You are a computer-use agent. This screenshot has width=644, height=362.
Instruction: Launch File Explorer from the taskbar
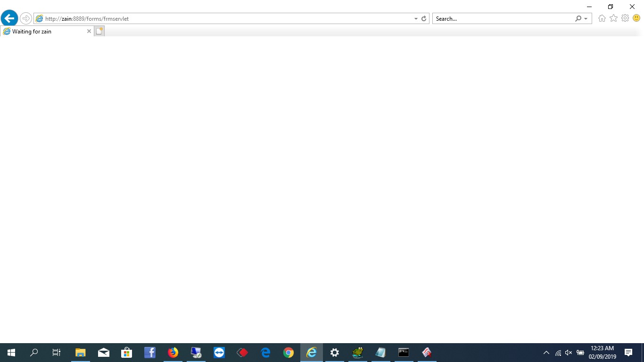(x=81, y=353)
